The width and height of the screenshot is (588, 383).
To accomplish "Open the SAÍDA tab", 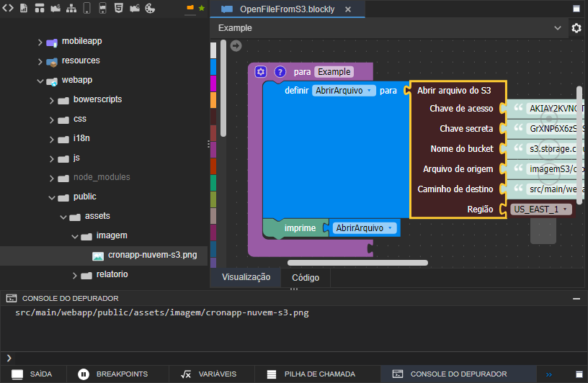I will [x=32, y=374].
